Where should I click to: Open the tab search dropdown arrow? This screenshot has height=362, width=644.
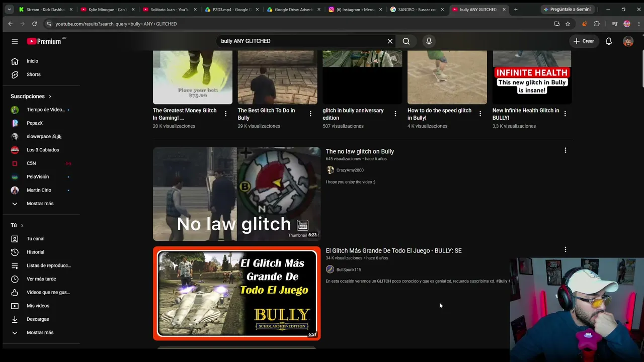(x=9, y=10)
